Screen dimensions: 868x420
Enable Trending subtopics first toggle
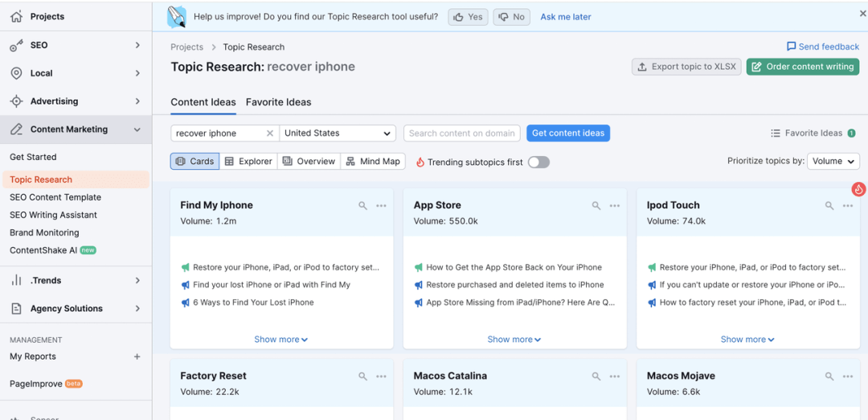538,162
